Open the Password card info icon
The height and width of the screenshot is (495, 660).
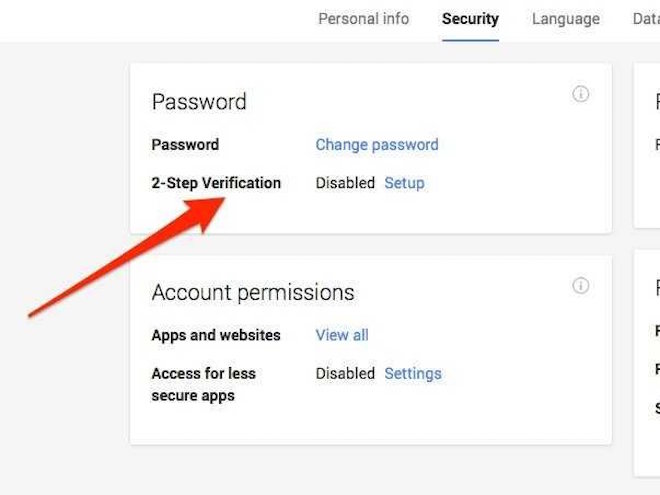pyautogui.click(x=580, y=93)
